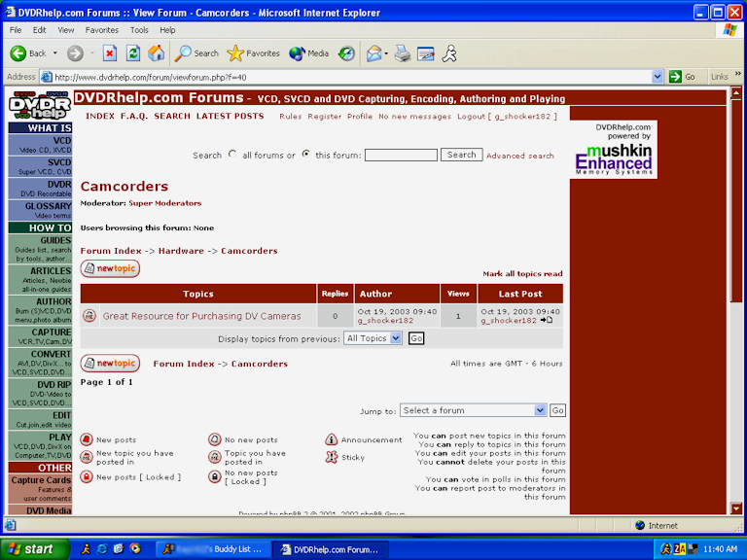Image resolution: width=747 pixels, height=560 pixels.
Task: Click the Logout g_shocker182 link
Action: [x=507, y=117]
